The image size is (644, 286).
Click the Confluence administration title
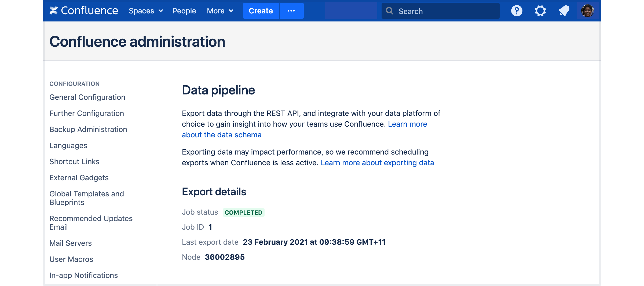(137, 42)
